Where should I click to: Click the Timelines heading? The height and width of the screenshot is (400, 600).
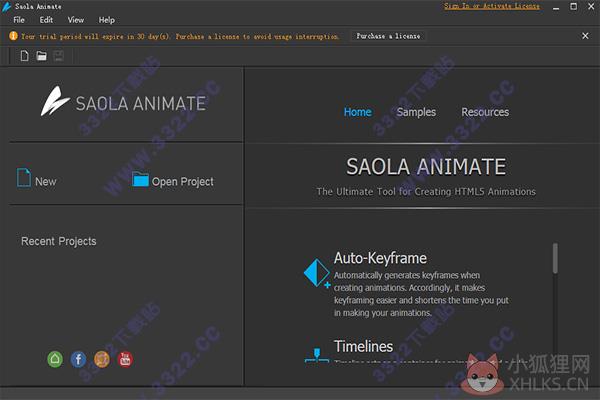pos(363,346)
